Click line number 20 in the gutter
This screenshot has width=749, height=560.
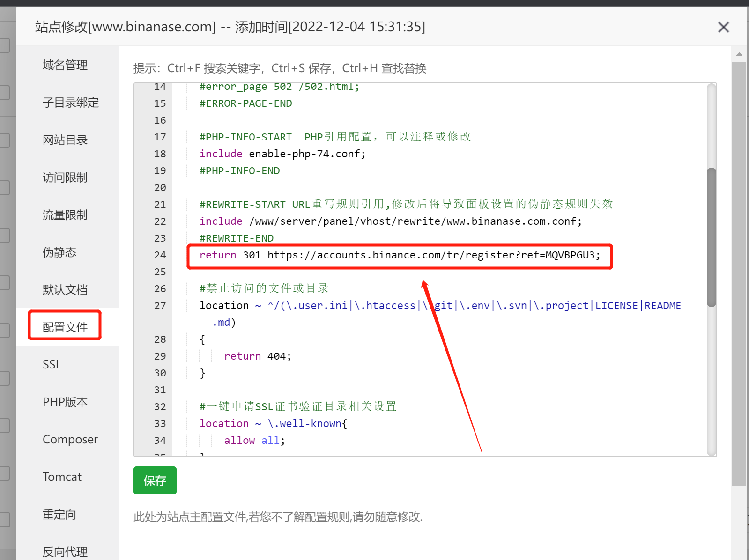tap(160, 188)
